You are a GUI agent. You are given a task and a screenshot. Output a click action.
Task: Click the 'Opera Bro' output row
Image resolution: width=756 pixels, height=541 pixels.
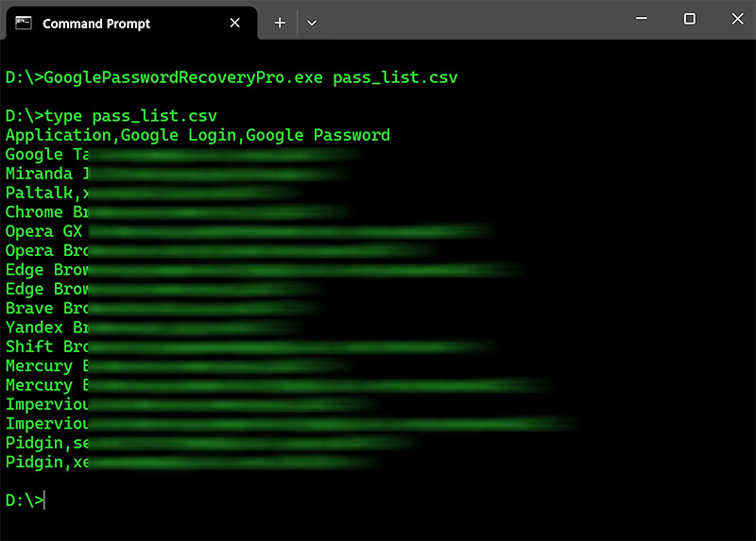[221, 251]
